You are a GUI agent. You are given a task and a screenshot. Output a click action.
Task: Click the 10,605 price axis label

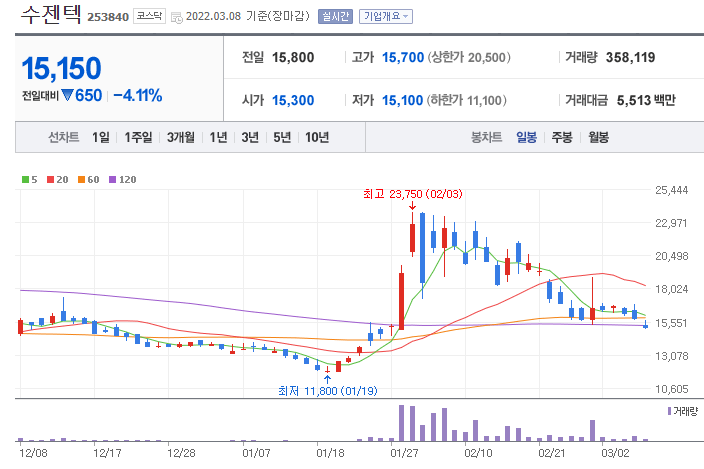click(671, 389)
